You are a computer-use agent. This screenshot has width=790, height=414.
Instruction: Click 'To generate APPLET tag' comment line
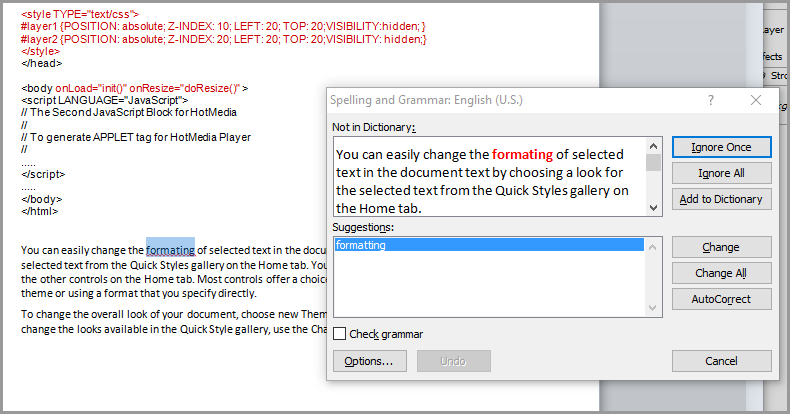(x=136, y=137)
